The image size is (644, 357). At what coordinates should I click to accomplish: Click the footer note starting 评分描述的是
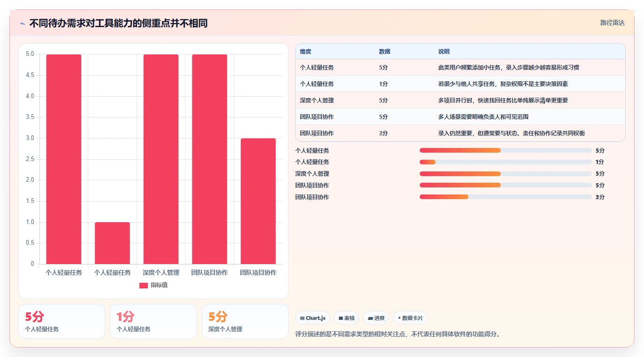(398, 334)
